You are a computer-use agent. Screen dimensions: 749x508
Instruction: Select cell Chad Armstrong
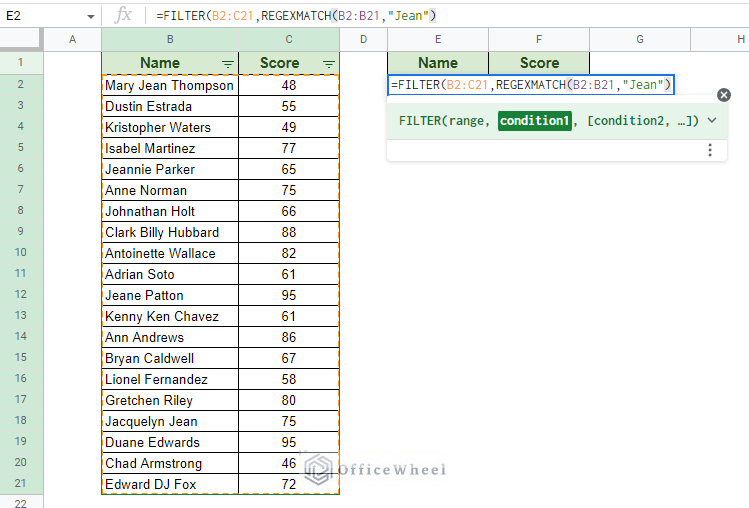tap(170, 464)
